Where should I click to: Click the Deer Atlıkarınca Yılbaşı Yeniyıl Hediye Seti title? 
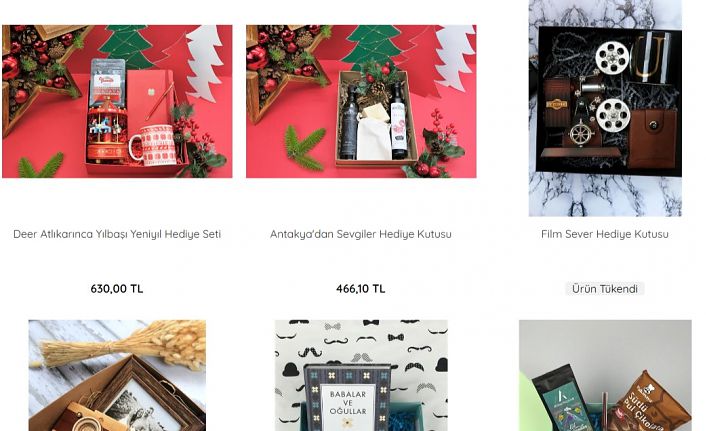coord(117,234)
